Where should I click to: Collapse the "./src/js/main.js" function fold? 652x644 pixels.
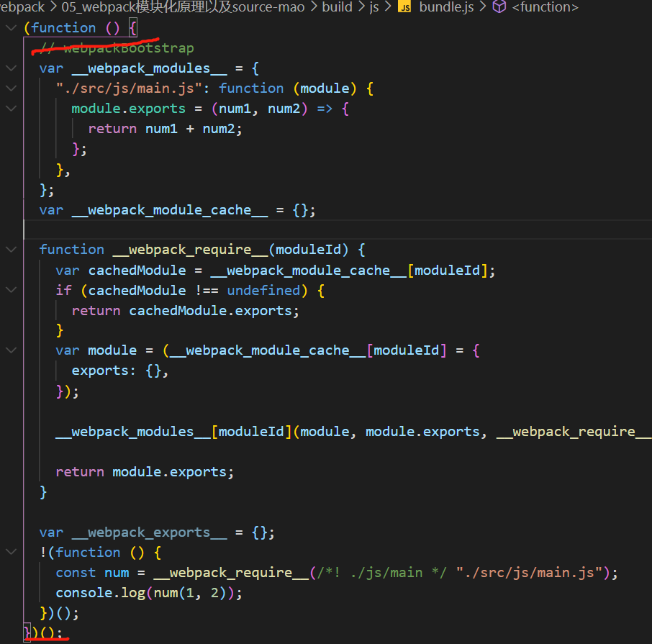pyautogui.click(x=12, y=88)
